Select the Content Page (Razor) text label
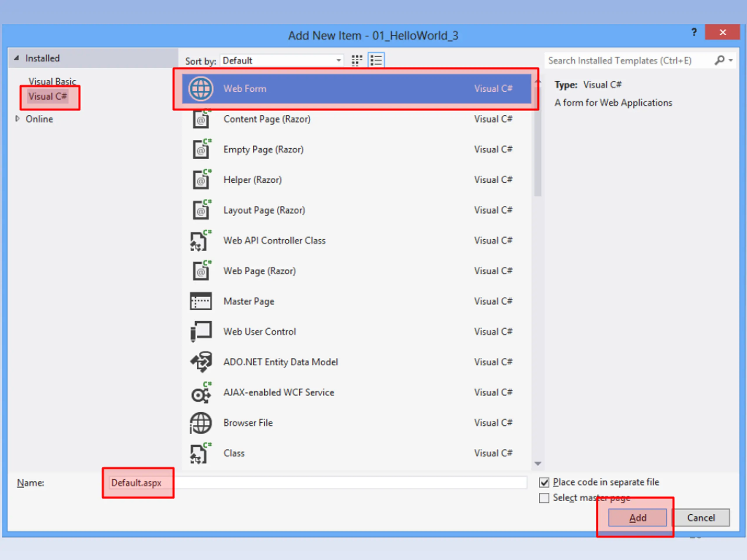The height and width of the screenshot is (560, 747). tap(267, 119)
